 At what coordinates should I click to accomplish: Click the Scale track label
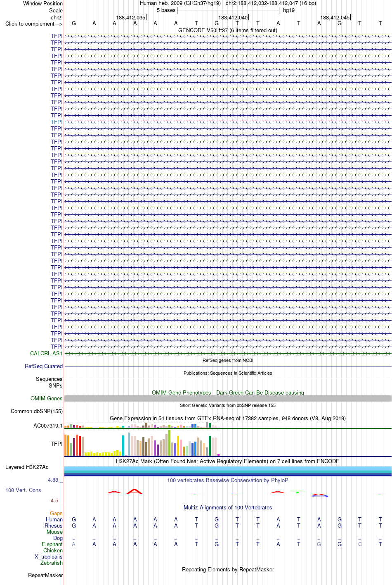(56, 10)
